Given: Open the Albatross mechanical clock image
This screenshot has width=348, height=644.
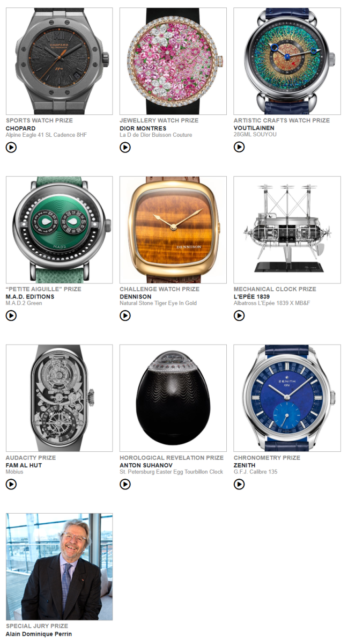Looking at the screenshot, I should pyautogui.click(x=287, y=230).
